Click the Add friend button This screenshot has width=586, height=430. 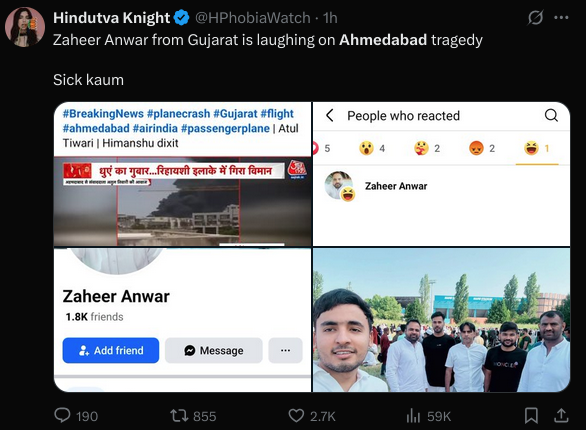[111, 350]
